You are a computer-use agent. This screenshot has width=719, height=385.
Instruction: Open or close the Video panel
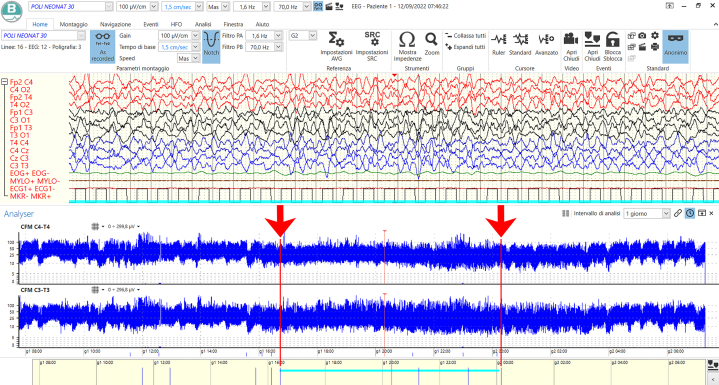point(571,47)
